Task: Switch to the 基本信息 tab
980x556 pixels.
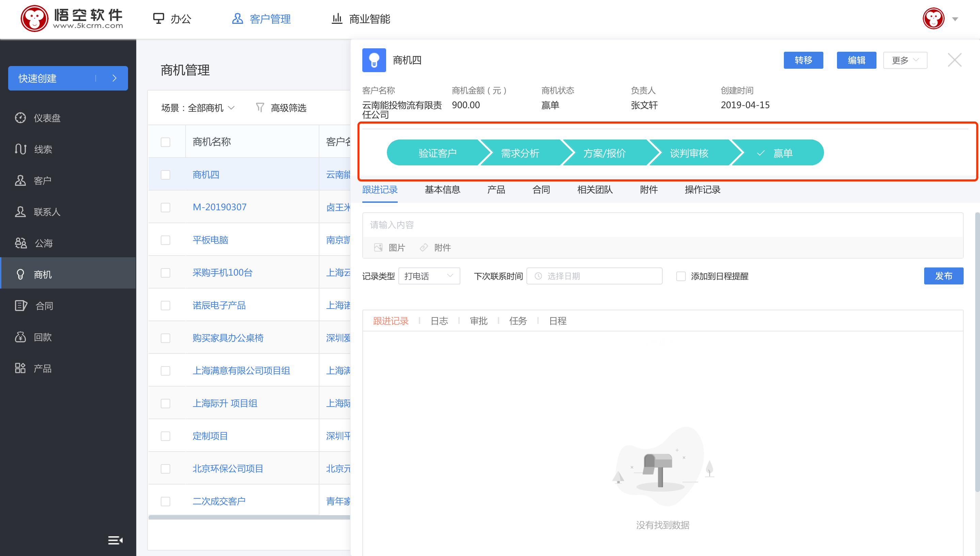Action: click(442, 190)
